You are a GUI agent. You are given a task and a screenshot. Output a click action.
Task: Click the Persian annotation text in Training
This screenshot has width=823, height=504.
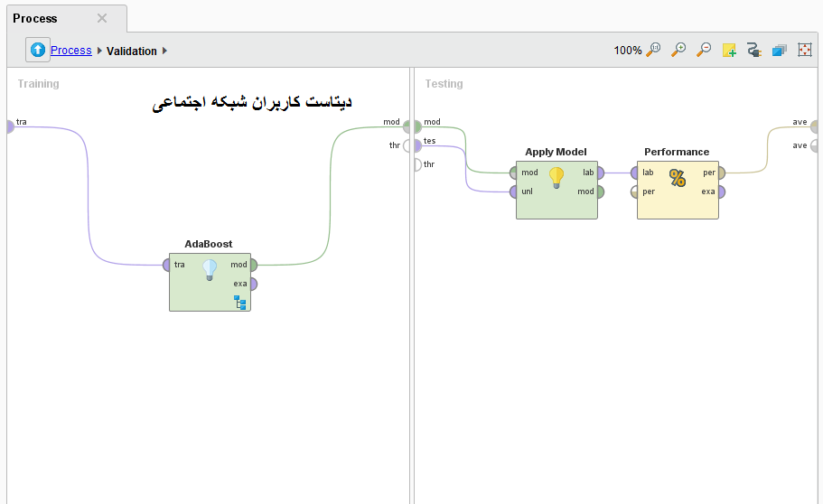coord(252,103)
